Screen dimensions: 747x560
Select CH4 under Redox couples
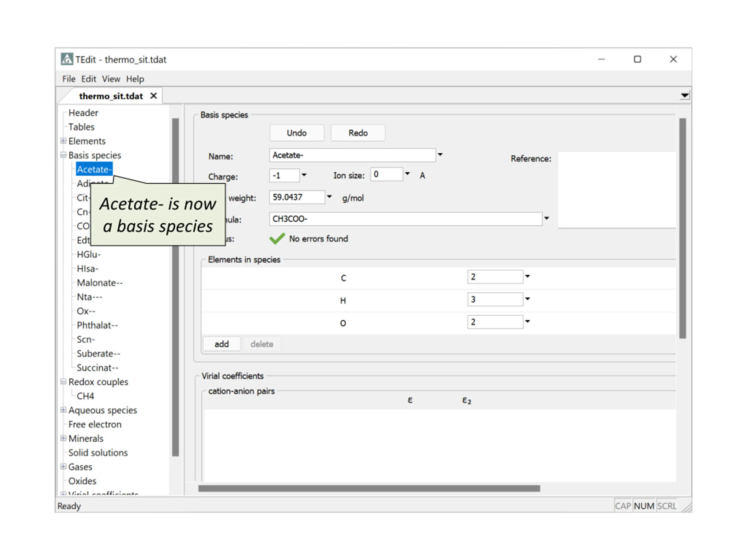tap(85, 396)
